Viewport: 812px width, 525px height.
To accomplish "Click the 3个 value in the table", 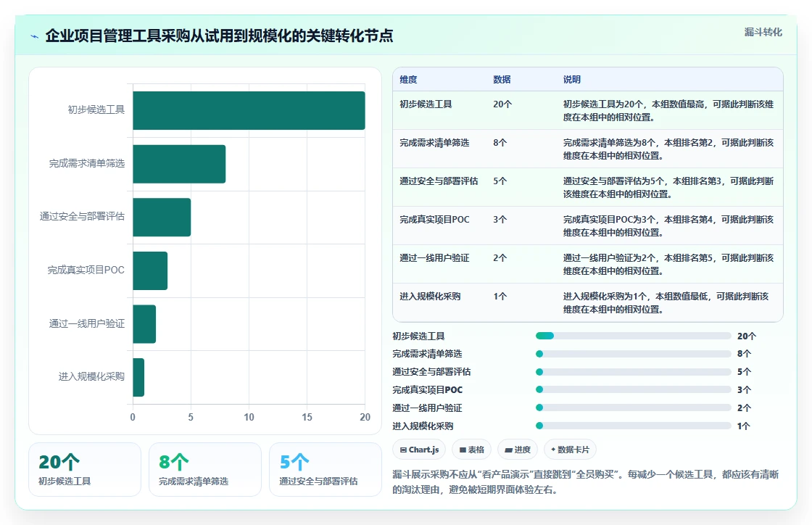I will pyautogui.click(x=500, y=220).
